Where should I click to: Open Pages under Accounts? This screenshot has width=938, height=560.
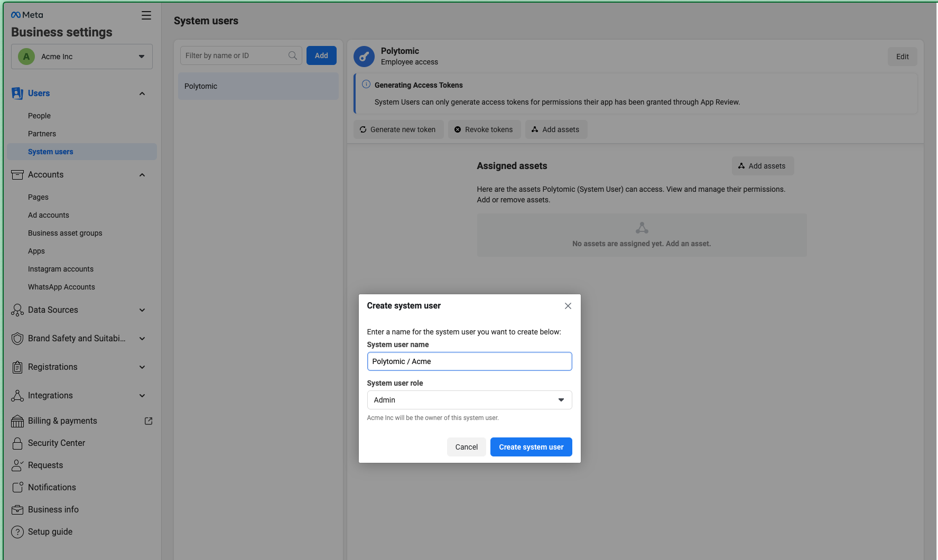click(39, 197)
